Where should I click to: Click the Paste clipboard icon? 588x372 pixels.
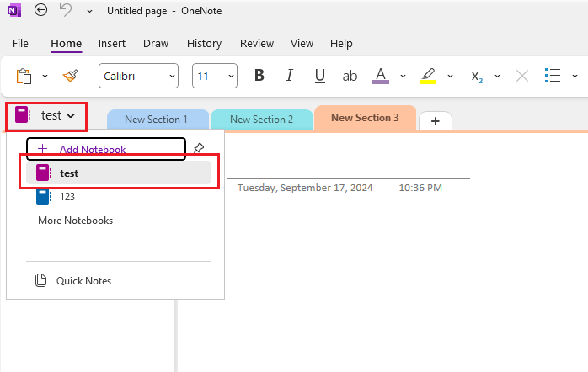(x=24, y=76)
